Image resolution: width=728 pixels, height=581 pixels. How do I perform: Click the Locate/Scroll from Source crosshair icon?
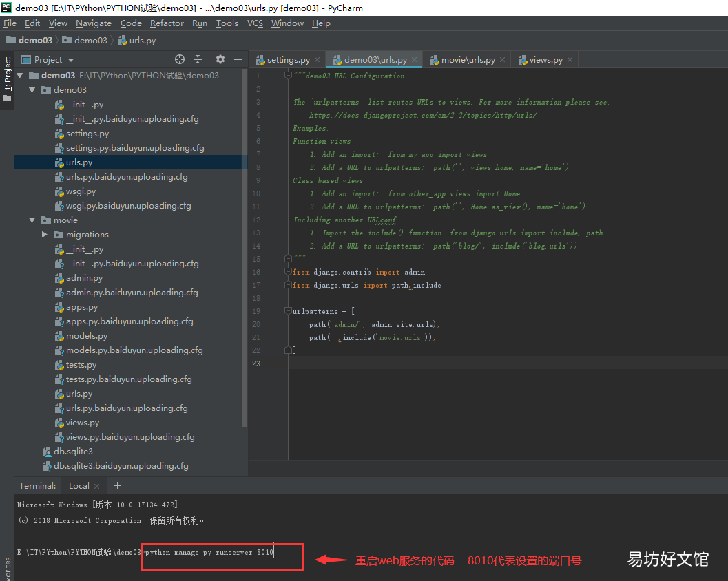coord(180,59)
